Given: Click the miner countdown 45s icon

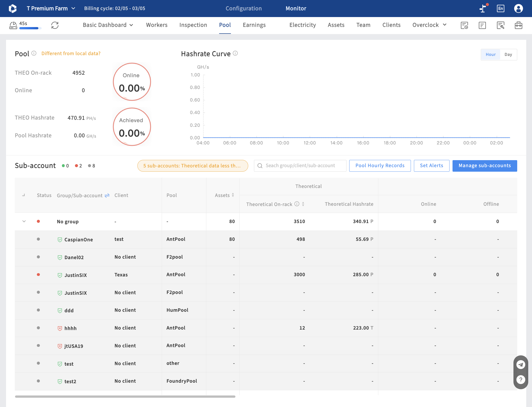Looking at the screenshot, I should [x=13, y=25].
